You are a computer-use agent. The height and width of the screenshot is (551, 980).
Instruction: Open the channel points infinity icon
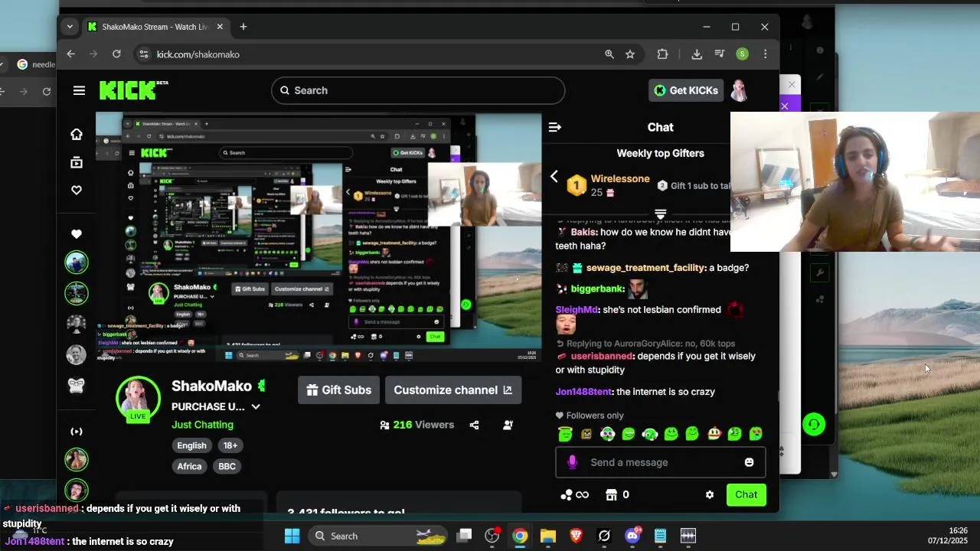pos(575,495)
